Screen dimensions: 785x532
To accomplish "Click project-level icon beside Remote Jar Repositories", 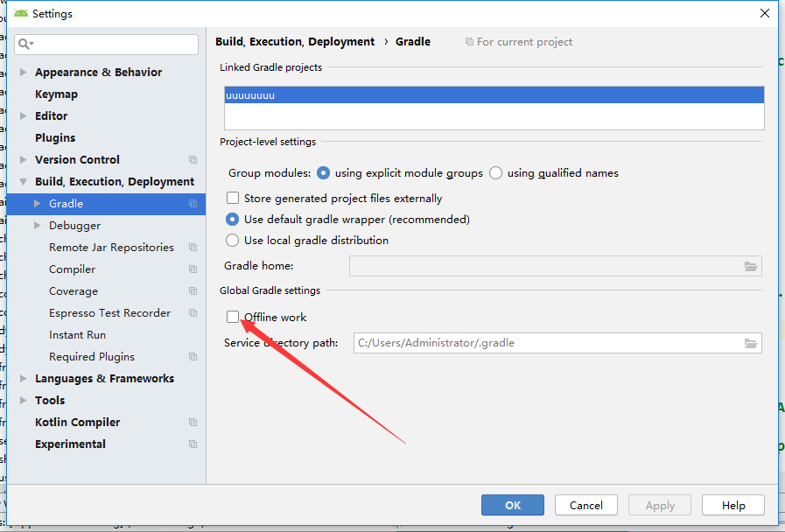I will (x=193, y=248).
